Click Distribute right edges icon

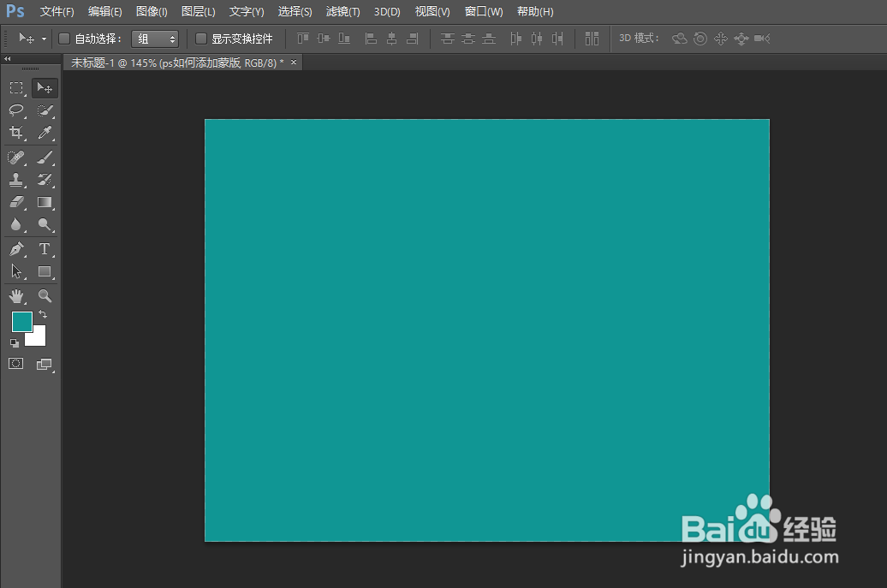click(x=557, y=39)
